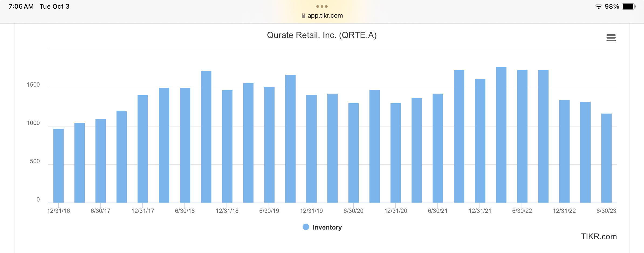Screen dimensions: 644x253
Task: Click the 0 y-axis value
Action: coord(38,200)
